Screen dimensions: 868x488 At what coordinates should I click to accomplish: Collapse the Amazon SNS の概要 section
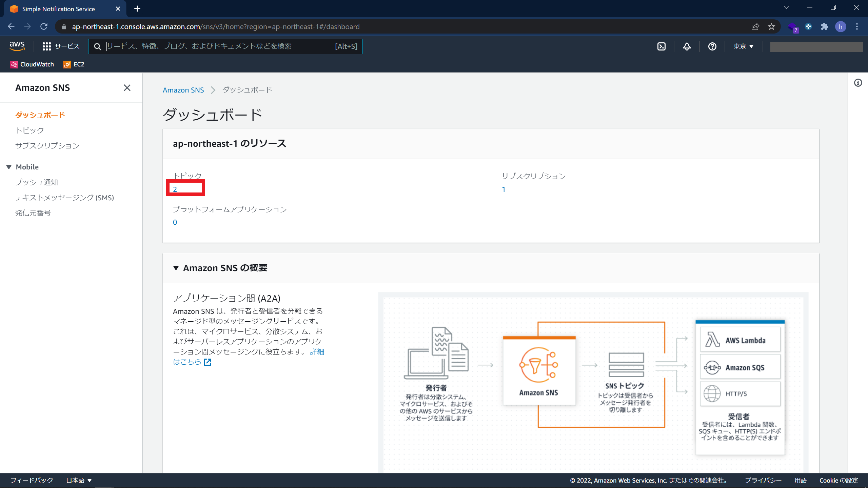click(x=176, y=268)
